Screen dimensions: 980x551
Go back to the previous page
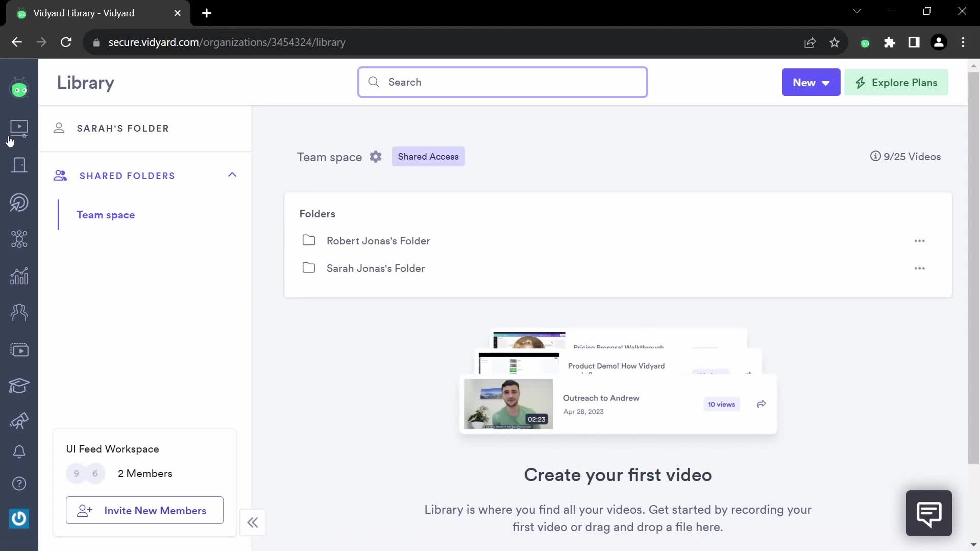(x=17, y=42)
